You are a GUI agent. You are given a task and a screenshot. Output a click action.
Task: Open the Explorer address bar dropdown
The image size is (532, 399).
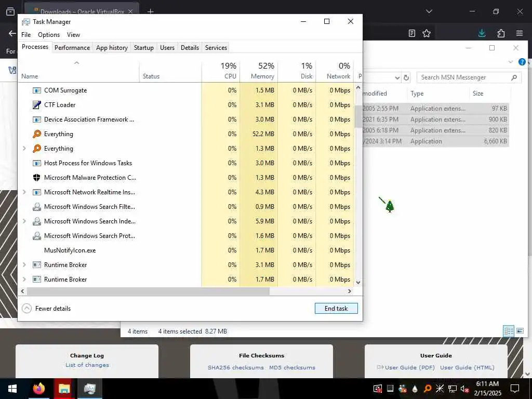397,78
